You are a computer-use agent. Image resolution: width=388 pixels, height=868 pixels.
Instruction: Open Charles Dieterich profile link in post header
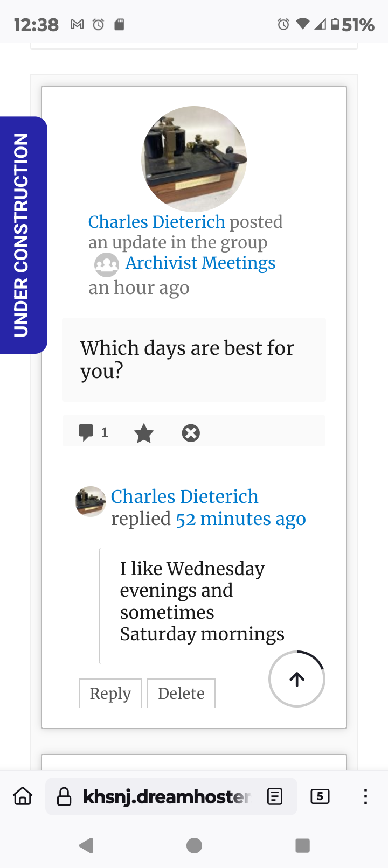[x=156, y=222]
